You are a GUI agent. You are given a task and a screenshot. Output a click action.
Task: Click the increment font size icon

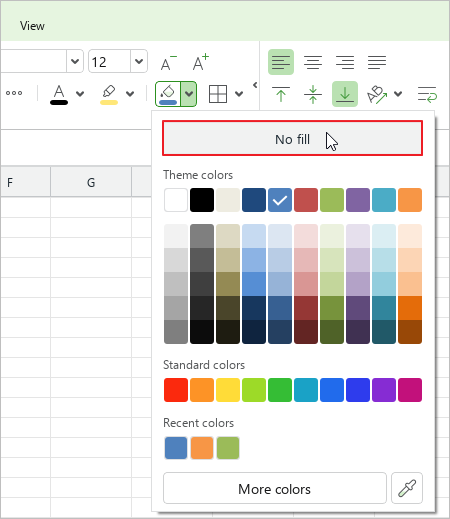201,62
